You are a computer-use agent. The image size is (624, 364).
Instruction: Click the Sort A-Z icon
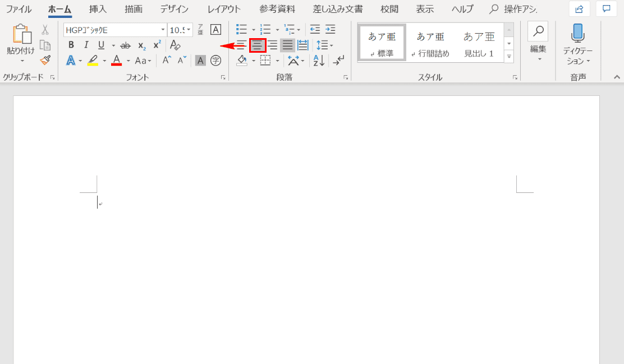click(x=319, y=61)
